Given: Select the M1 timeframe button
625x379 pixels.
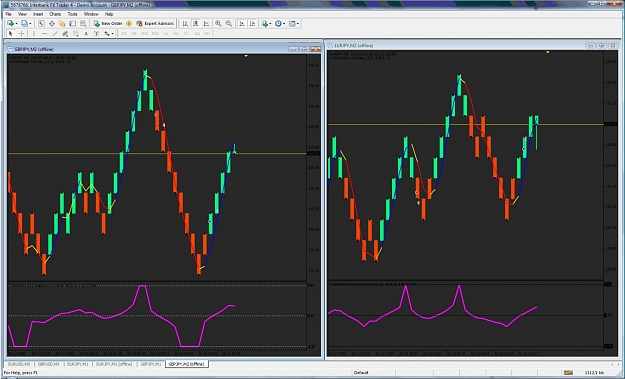Looking at the screenshot, I should [124, 33].
